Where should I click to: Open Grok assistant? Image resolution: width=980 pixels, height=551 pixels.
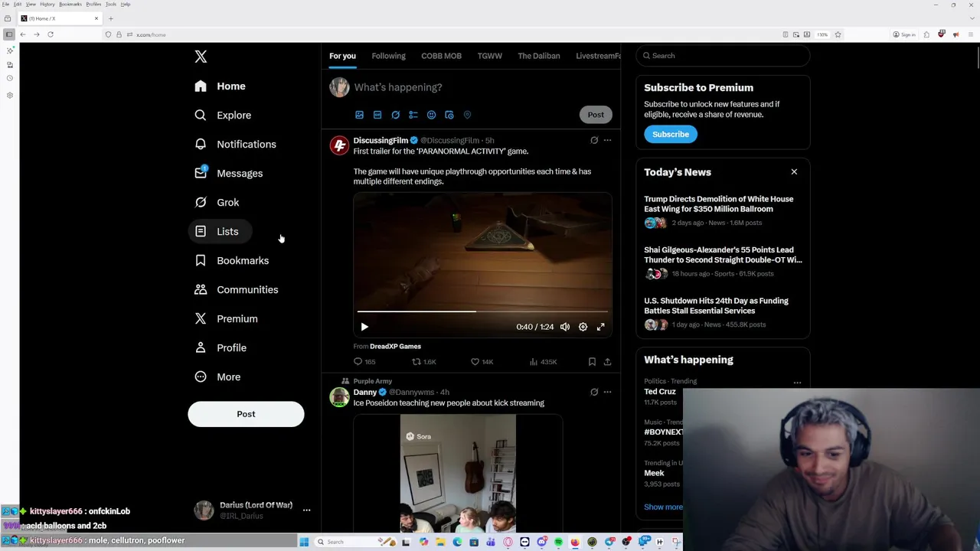click(x=217, y=203)
